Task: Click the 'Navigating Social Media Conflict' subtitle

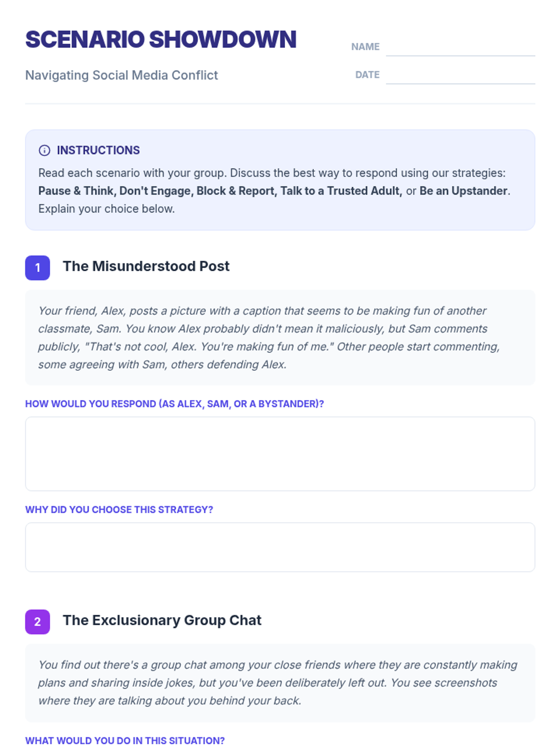Action: point(121,75)
